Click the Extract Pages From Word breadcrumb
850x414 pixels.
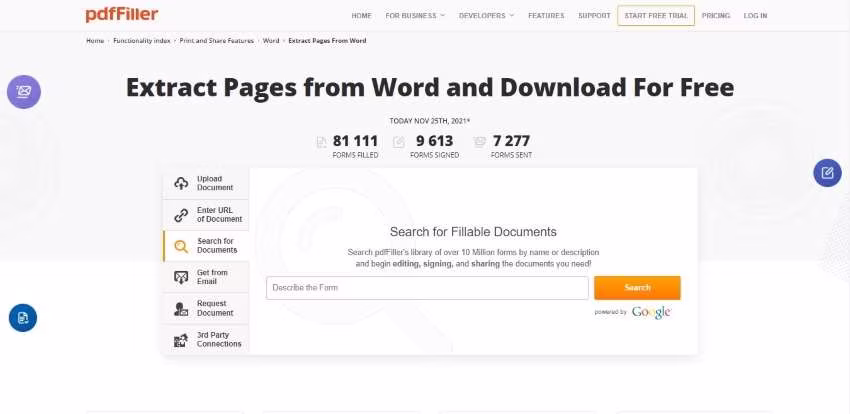pyautogui.click(x=327, y=41)
